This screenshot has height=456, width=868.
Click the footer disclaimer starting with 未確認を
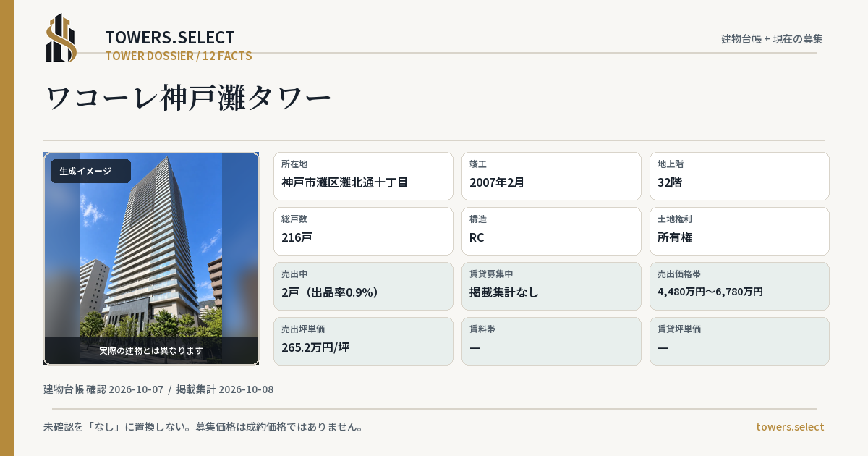coord(203,427)
